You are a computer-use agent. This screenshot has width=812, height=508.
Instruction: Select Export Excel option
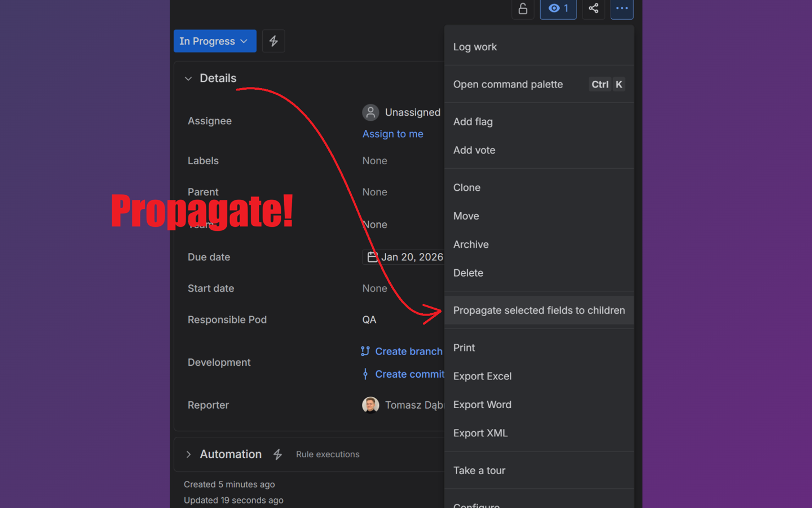[x=539, y=376]
